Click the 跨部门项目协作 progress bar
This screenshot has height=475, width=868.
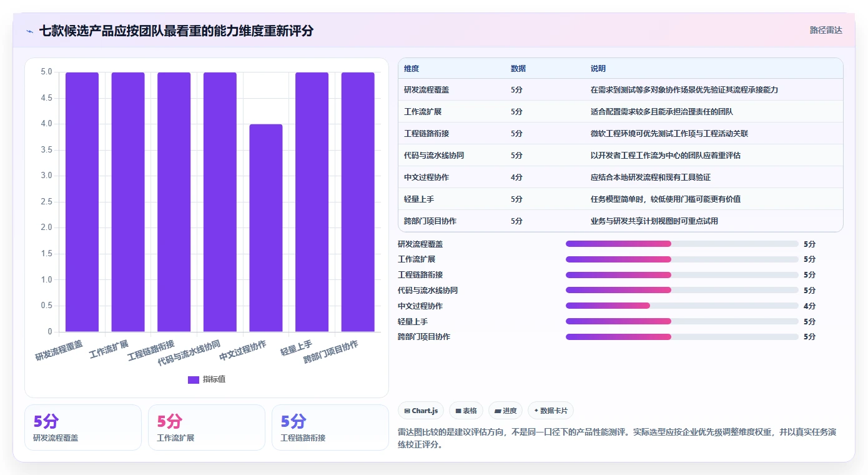pos(682,337)
